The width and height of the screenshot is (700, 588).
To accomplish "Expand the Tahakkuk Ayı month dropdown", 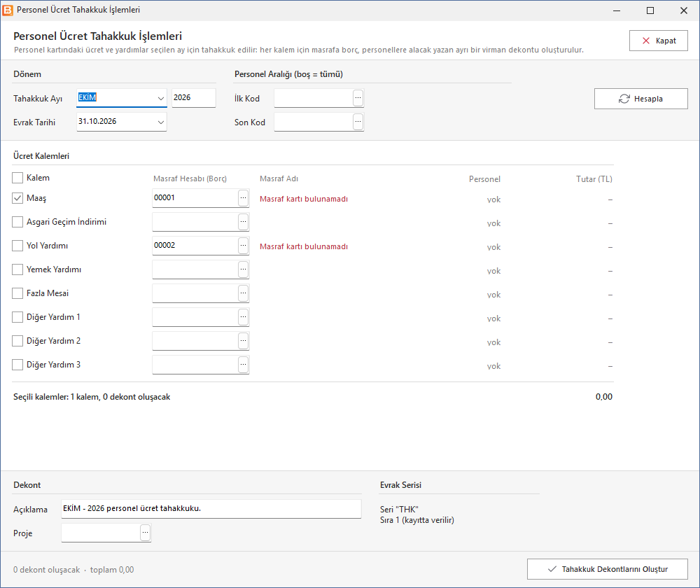I will [161, 98].
